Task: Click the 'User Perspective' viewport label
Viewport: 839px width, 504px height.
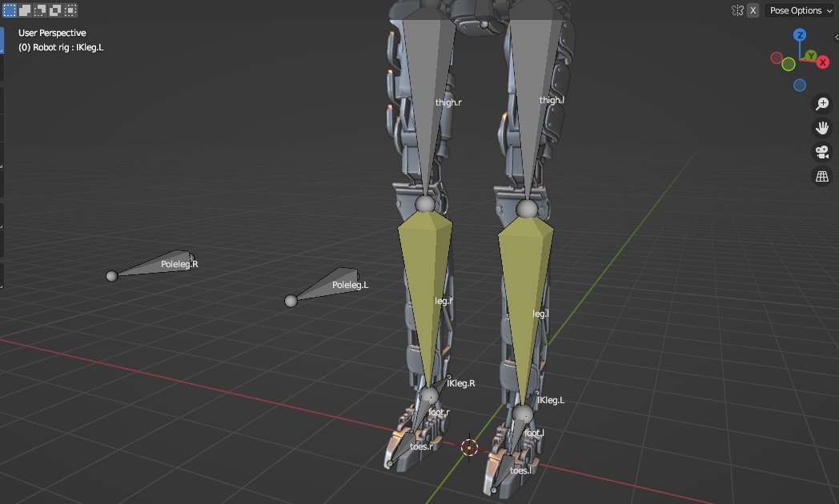Action: click(x=52, y=33)
